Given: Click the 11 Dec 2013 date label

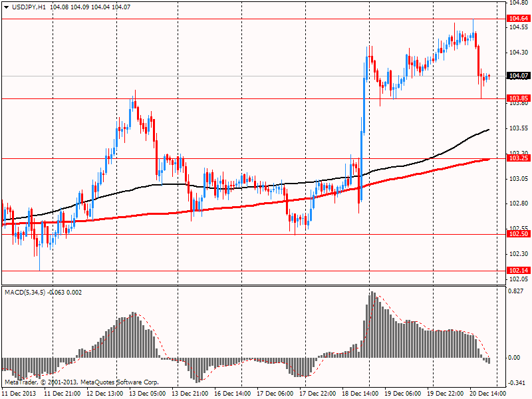Looking at the screenshot, I should [19, 393].
